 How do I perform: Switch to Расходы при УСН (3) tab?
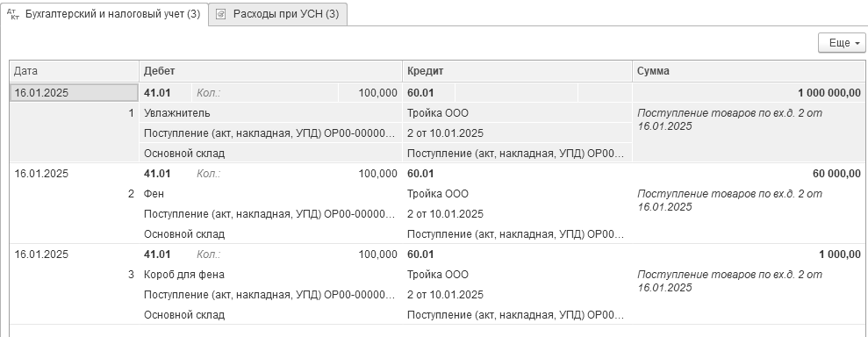[x=278, y=14]
